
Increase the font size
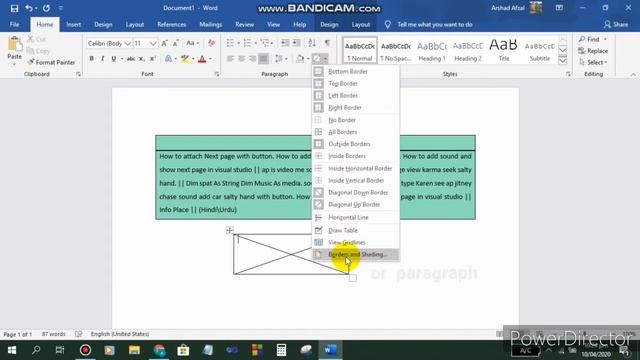[x=164, y=43]
